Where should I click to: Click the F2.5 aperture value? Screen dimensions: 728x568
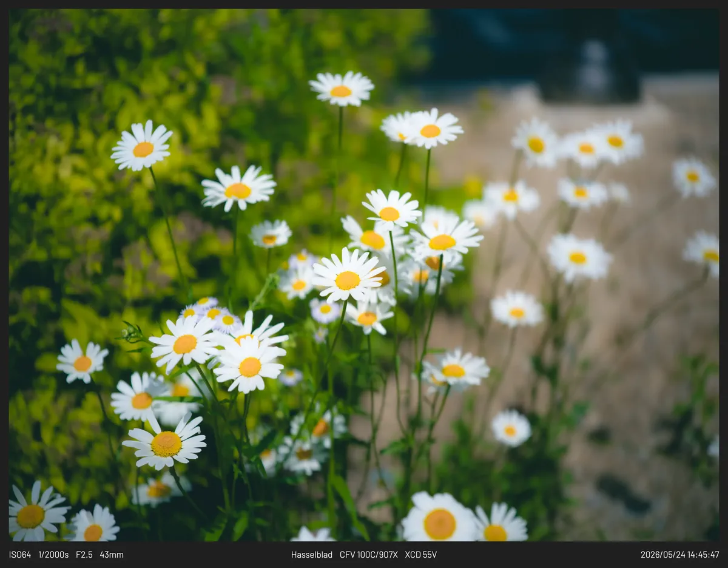click(x=84, y=555)
